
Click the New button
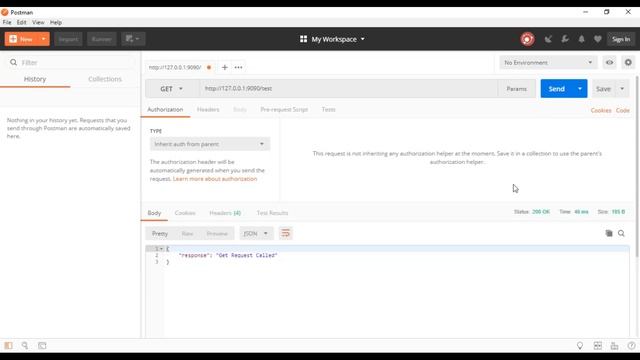pos(22,39)
